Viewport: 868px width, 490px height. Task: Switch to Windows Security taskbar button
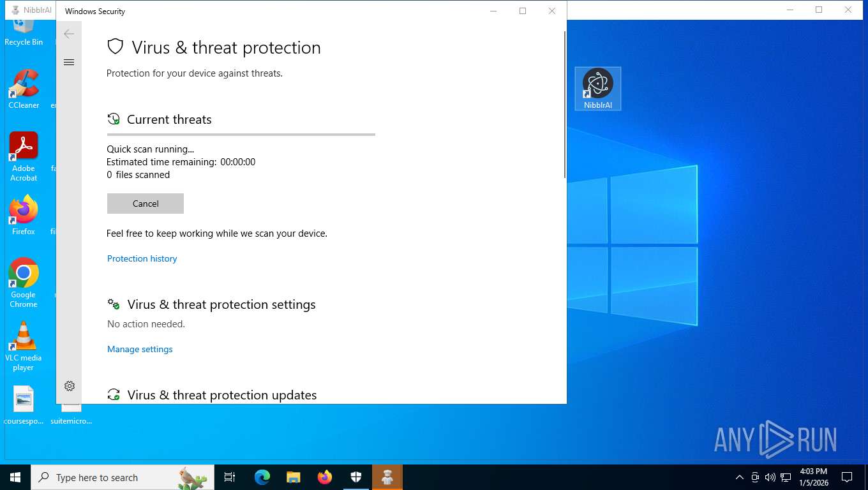tap(356, 477)
